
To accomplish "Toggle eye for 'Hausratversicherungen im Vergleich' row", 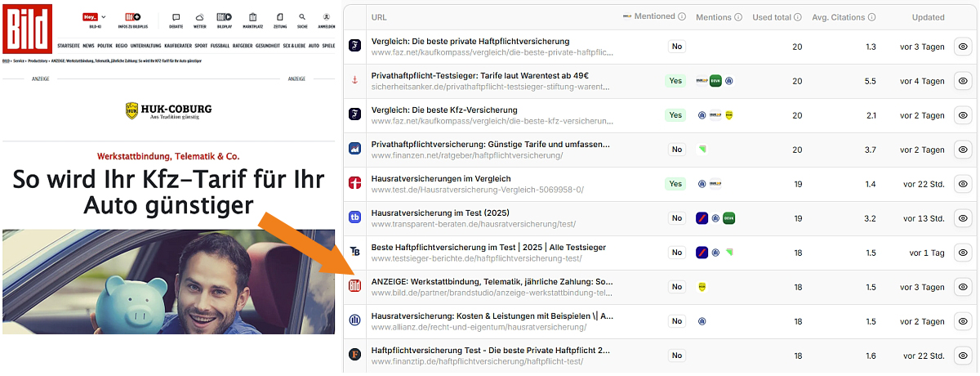I will click(x=963, y=184).
